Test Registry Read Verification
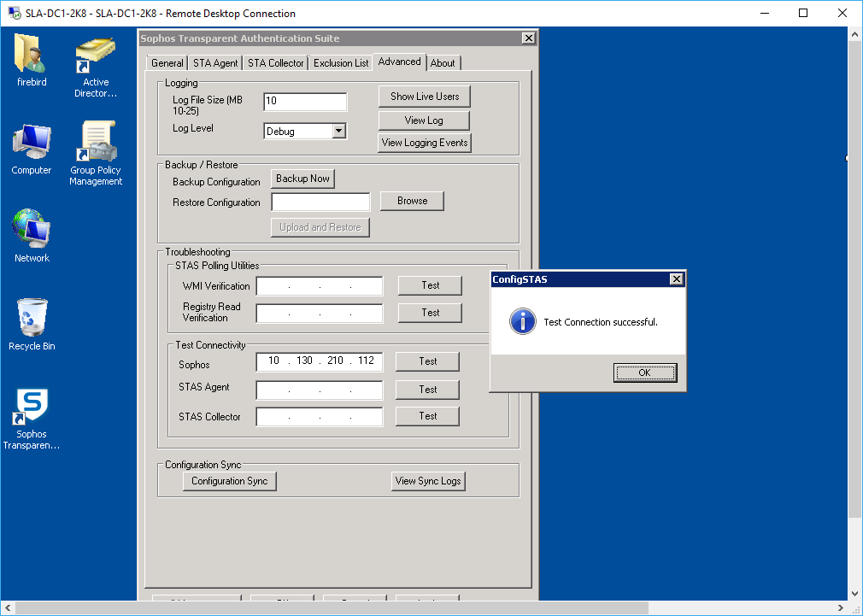This screenshot has height=616, width=863. 430,313
